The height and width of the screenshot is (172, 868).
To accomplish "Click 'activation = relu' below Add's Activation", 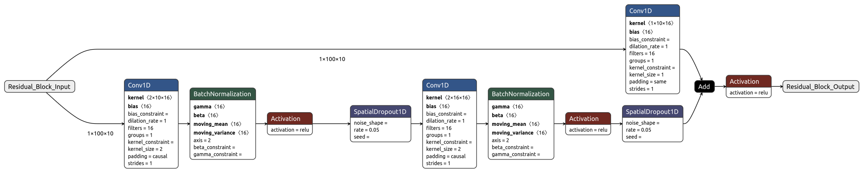I will click(748, 93).
